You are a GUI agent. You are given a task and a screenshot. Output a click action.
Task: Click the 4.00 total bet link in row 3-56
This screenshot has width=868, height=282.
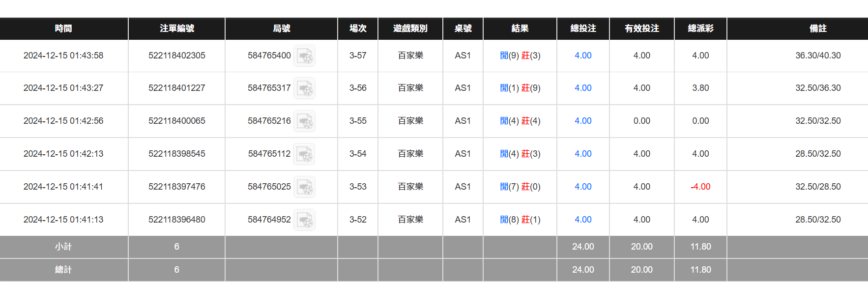point(583,88)
